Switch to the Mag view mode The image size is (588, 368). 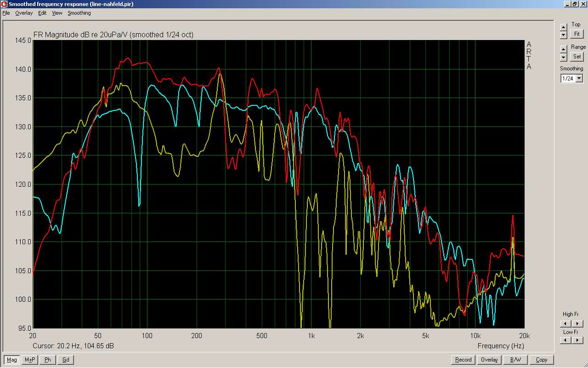(12, 360)
